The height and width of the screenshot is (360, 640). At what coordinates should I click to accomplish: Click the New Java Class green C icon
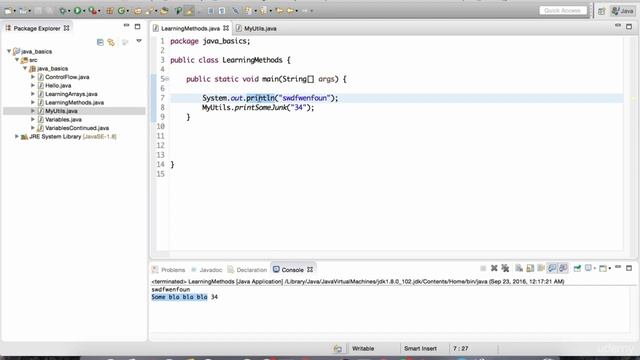(121, 11)
